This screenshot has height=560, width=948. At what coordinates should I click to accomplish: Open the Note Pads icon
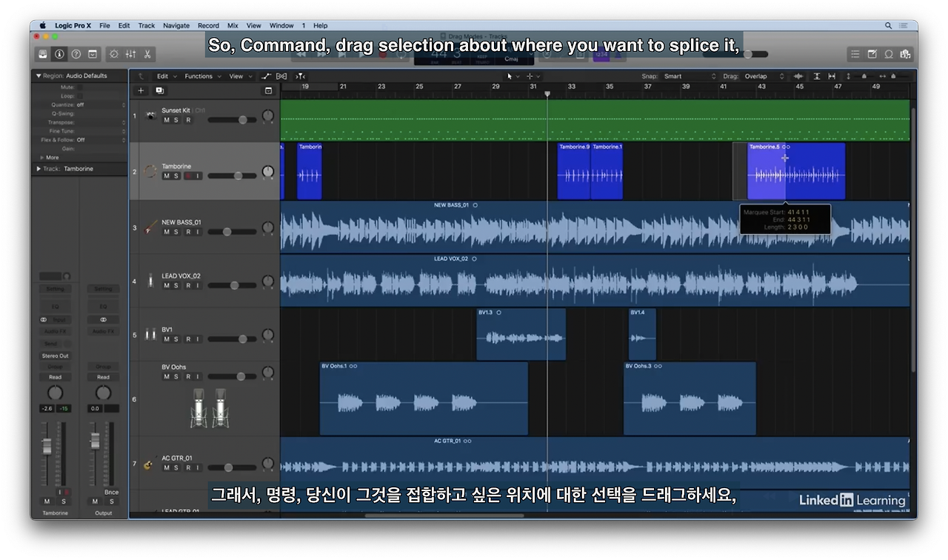[x=872, y=54]
